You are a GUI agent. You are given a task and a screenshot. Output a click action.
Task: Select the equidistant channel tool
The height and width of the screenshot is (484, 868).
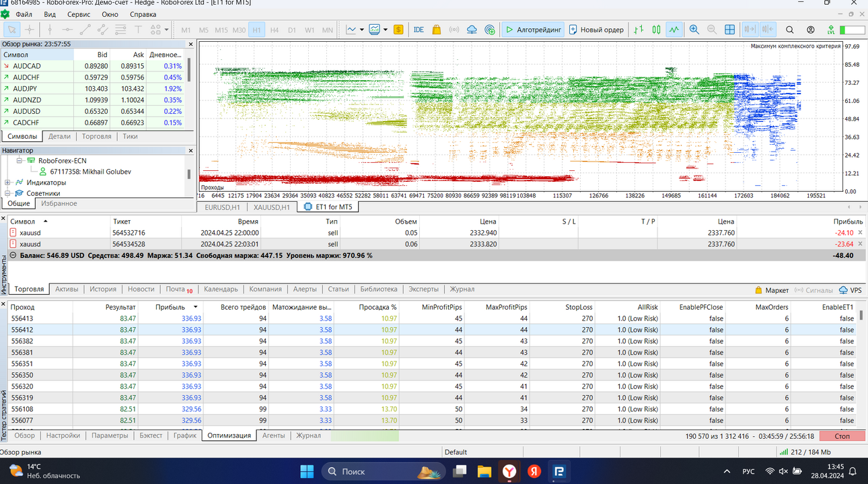[102, 30]
